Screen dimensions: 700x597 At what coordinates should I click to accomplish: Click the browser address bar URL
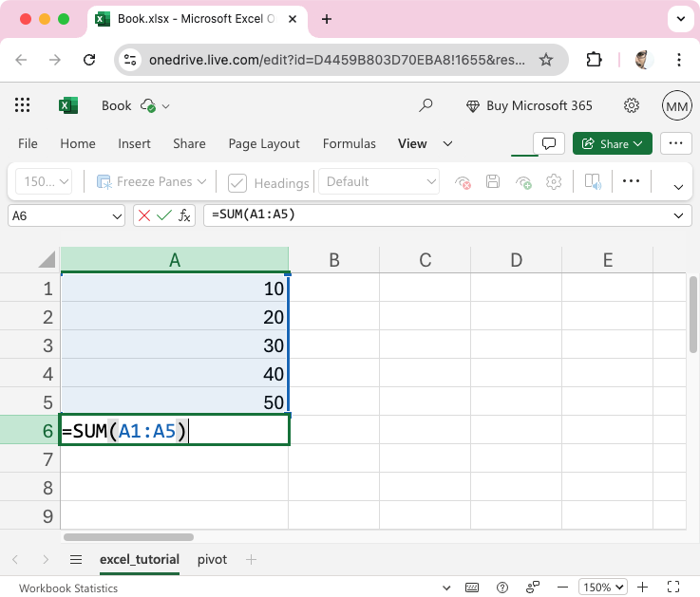point(337,60)
